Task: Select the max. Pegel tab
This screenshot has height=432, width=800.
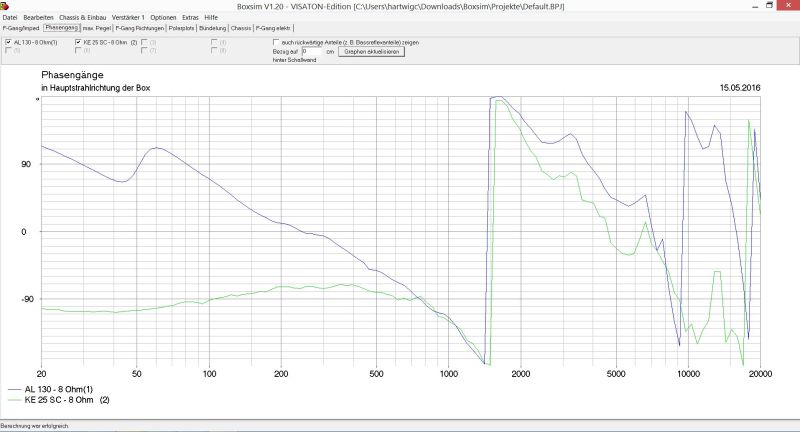Action: (x=97, y=29)
